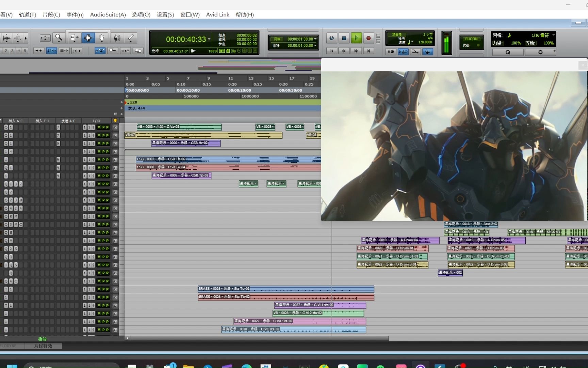
Task: Open the 1/16 note grid dropdown
Action: (554, 35)
